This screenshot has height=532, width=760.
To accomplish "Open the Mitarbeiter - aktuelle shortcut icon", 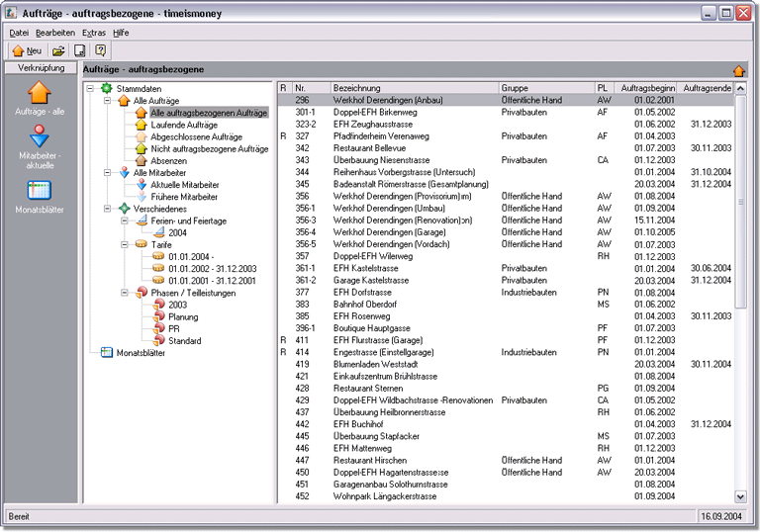I will [40, 137].
